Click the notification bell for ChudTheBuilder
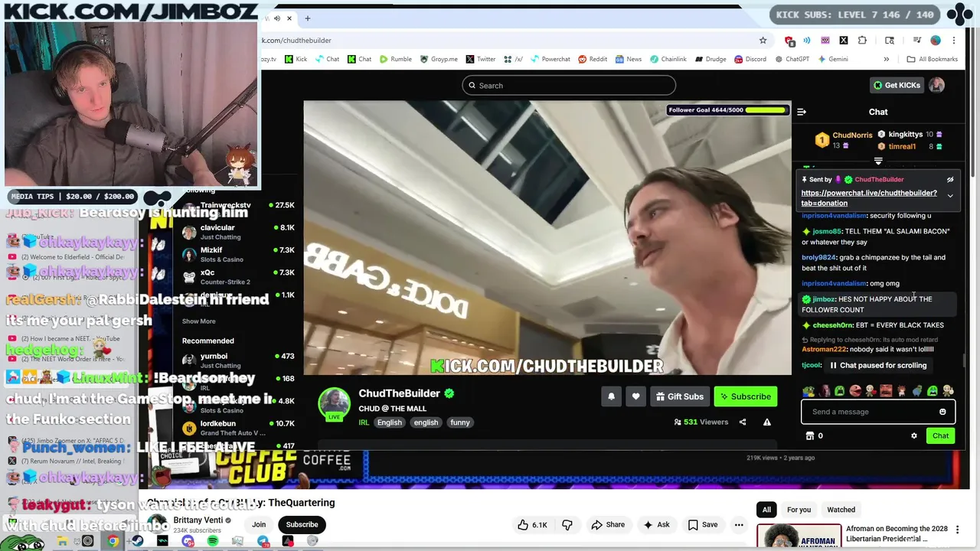 point(611,396)
